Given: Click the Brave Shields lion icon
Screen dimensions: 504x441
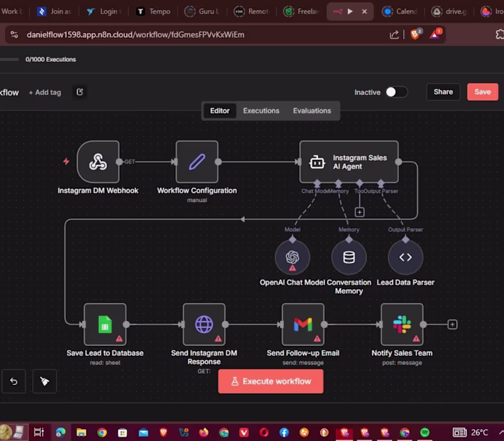Looking at the screenshot, I should (x=415, y=34).
